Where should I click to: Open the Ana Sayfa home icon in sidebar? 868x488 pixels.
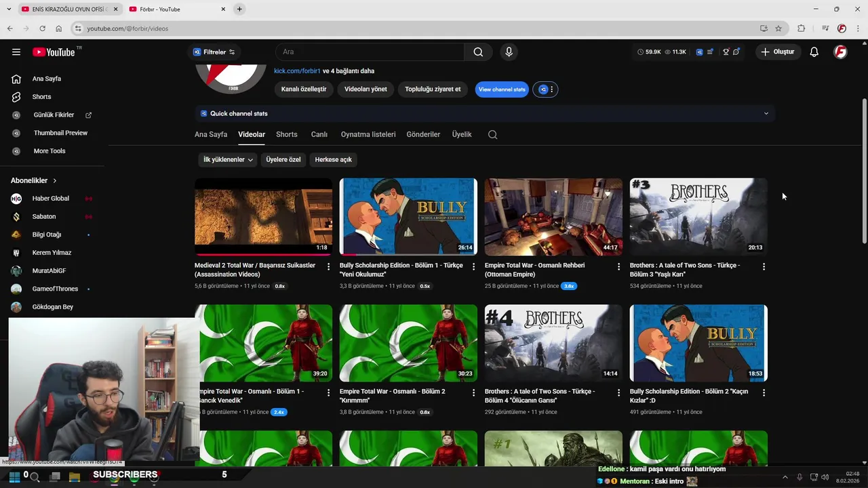click(16, 79)
